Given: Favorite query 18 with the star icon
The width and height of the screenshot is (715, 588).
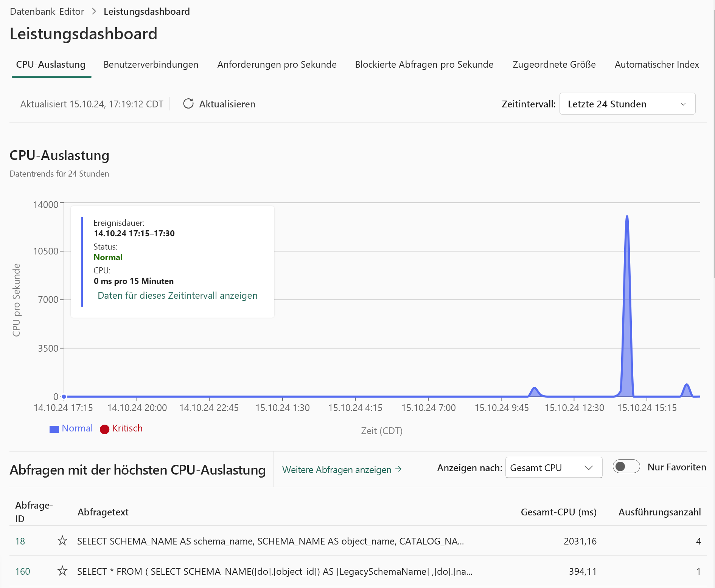Looking at the screenshot, I should click(x=62, y=541).
